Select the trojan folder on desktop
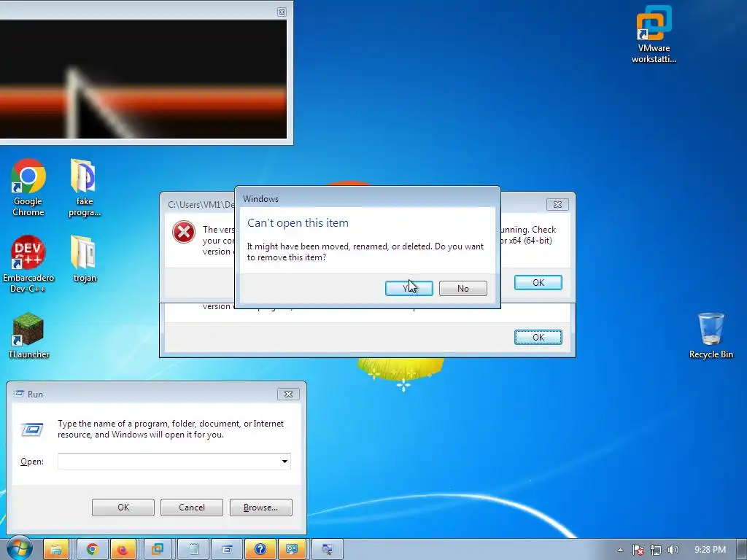The width and height of the screenshot is (747, 560). pyautogui.click(x=84, y=258)
